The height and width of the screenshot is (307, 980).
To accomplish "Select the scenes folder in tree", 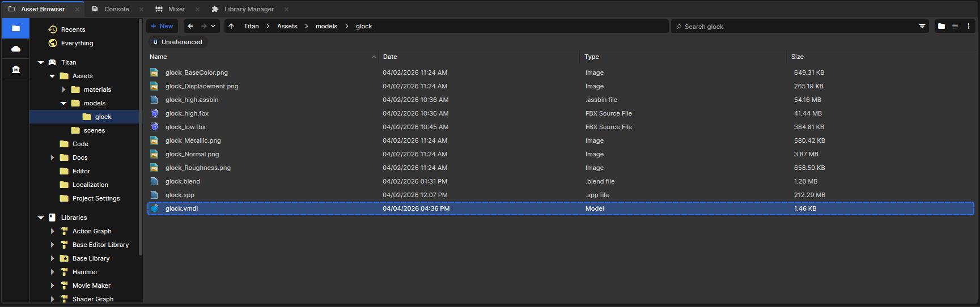I will point(94,130).
